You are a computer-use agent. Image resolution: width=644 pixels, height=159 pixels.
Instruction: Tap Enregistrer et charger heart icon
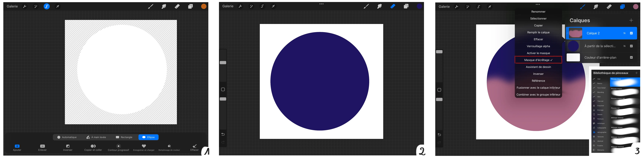click(x=144, y=146)
